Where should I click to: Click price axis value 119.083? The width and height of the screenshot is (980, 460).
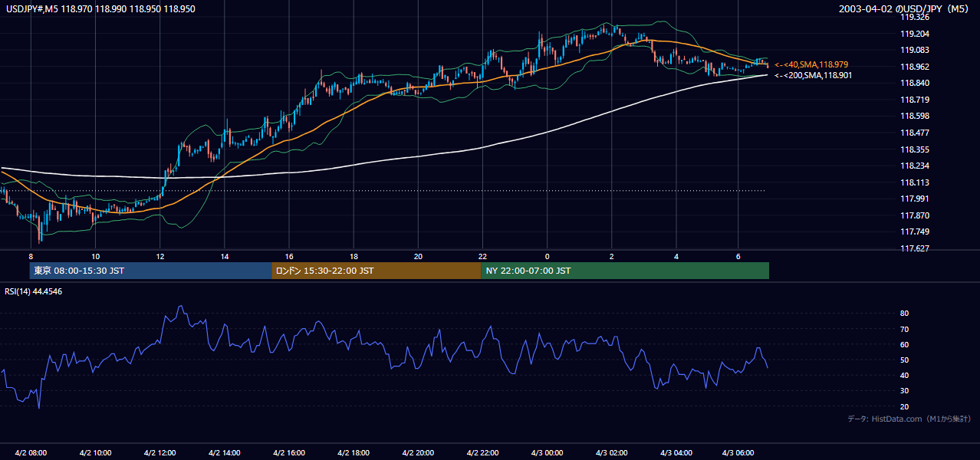[x=915, y=50]
